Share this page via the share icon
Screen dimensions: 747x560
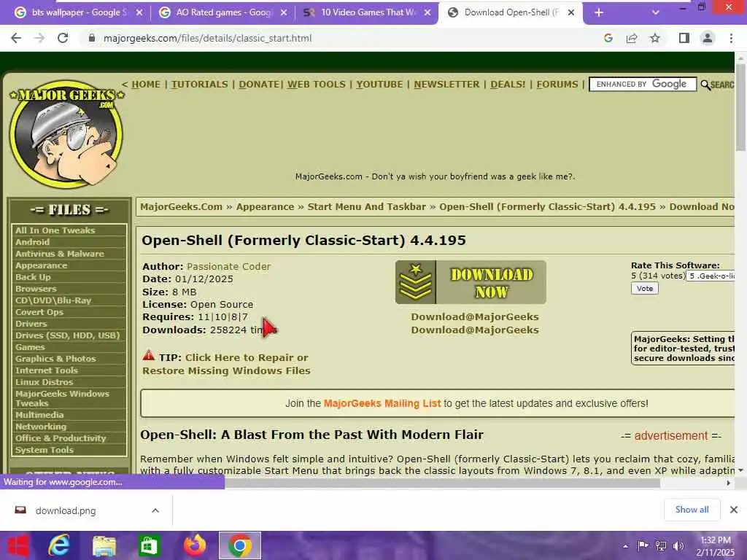[x=632, y=38]
